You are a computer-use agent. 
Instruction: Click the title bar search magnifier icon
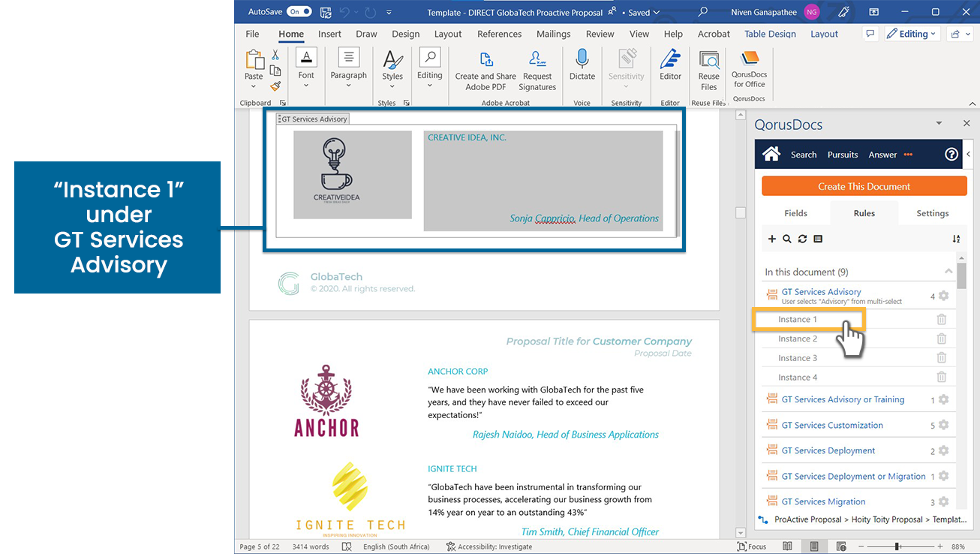click(x=703, y=12)
